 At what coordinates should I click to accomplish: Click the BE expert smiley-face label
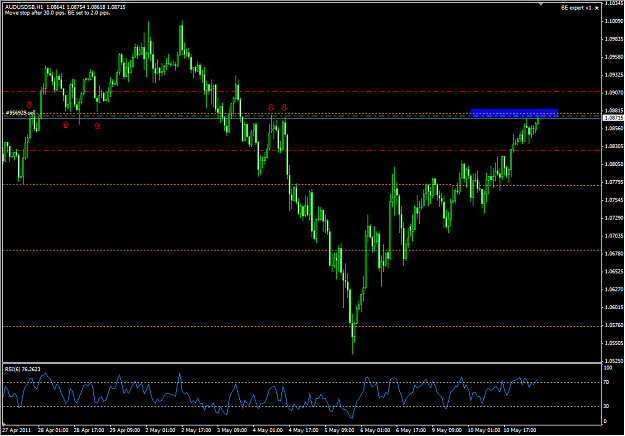(580, 8)
